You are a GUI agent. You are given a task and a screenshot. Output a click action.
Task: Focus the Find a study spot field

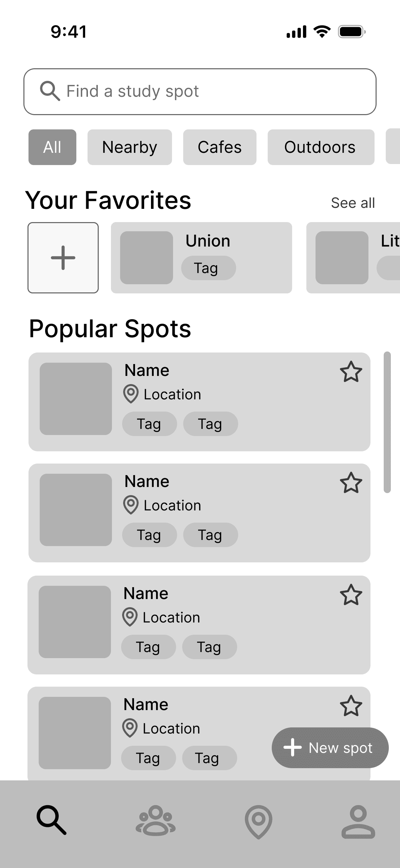tap(200, 92)
